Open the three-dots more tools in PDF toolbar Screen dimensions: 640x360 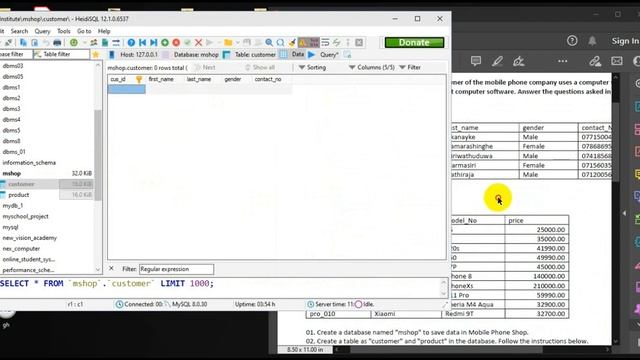point(562,61)
